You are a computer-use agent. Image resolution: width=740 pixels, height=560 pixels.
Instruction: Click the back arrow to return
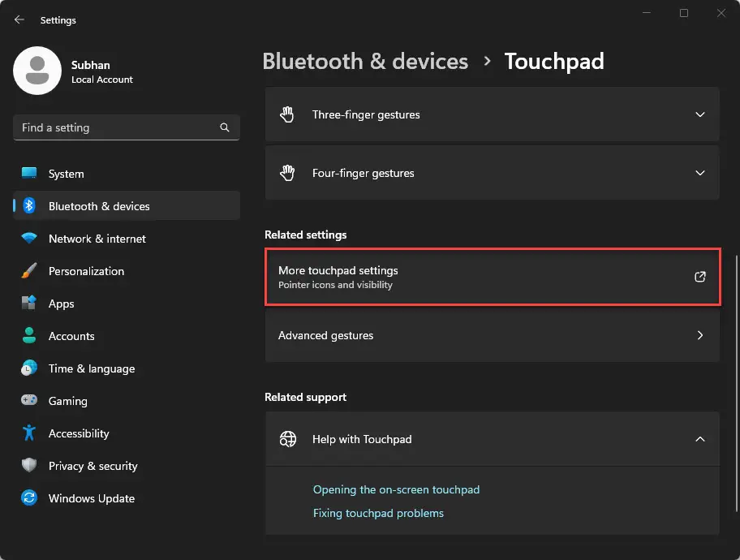[x=19, y=19]
